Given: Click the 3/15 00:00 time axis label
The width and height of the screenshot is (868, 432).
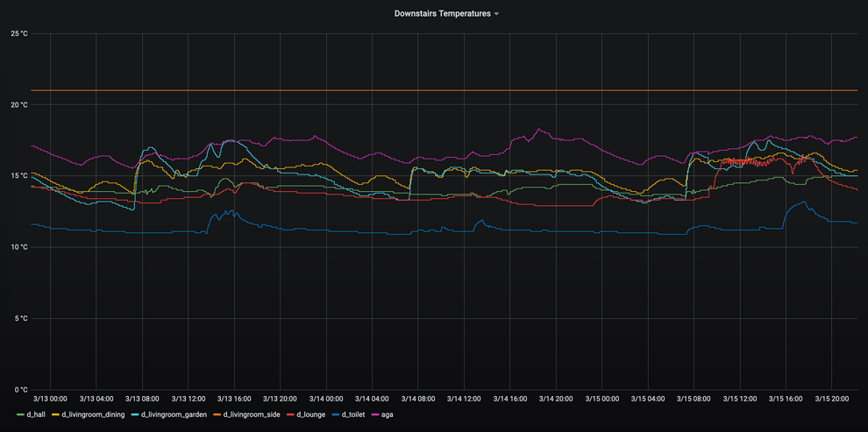Looking at the screenshot, I should coord(602,398).
